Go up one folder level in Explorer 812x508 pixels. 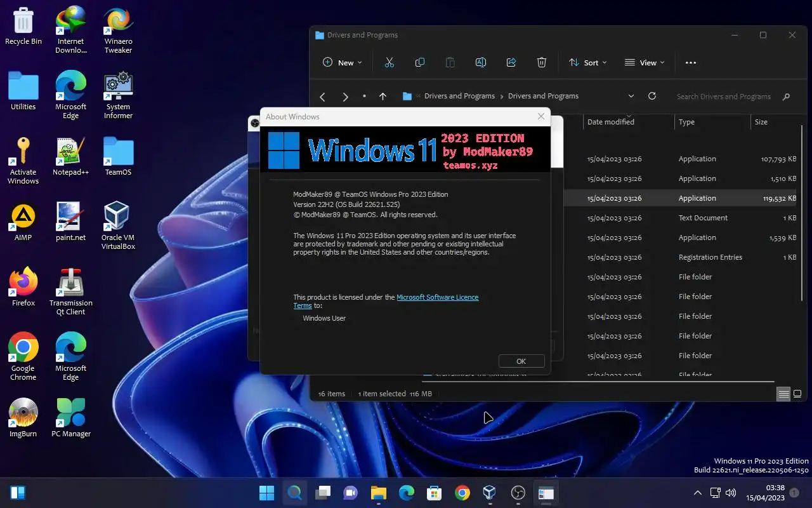pyautogui.click(x=383, y=97)
